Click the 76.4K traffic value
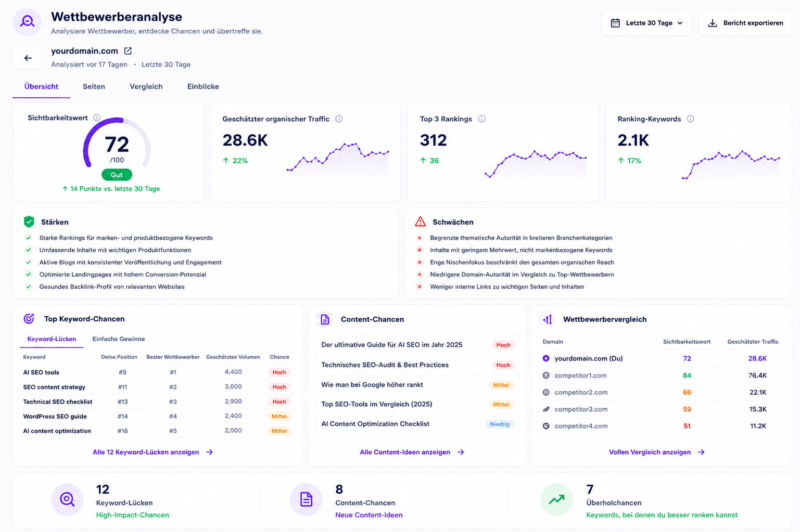 tap(758, 375)
